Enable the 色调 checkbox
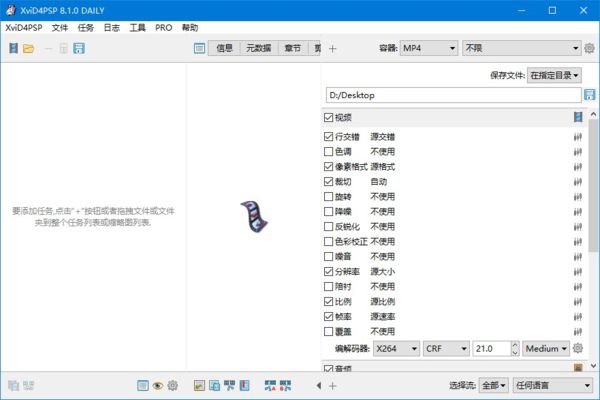The height and width of the screenshot is (400, 600). point(329,152)
